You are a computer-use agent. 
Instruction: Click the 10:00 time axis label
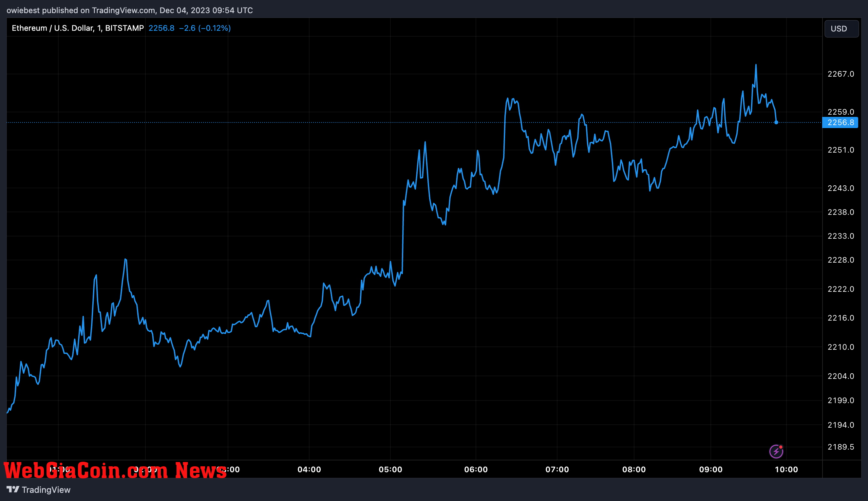(x=786, y=469)
